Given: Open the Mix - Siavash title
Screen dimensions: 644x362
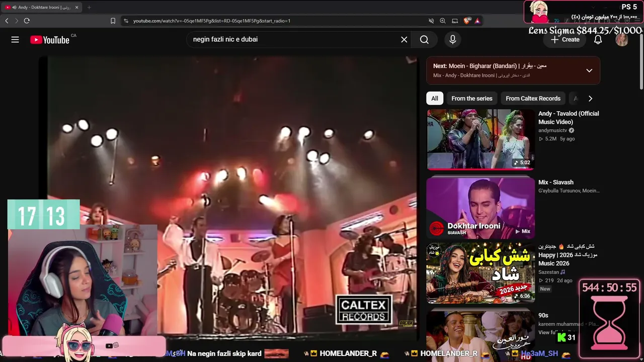Looking at the screenshot, I should coord(556,183).
